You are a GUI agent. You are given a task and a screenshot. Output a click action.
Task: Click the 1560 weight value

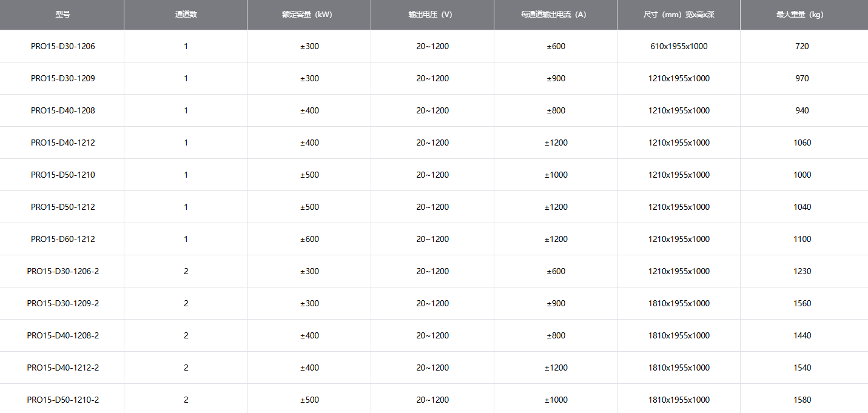pyautogui.click(x=802, y=303)
